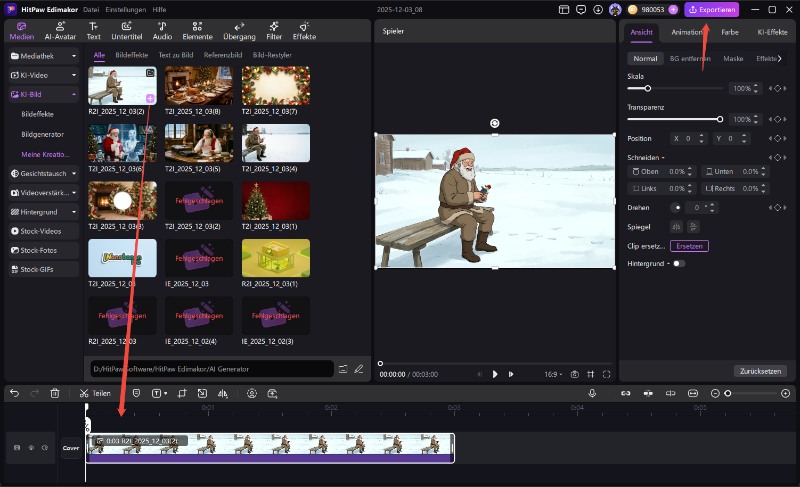Image resolution: width=800 pixels, height=487 pixels.
Task: Click the timeline zoom in plus icon
Action: [x=785, y=393]
